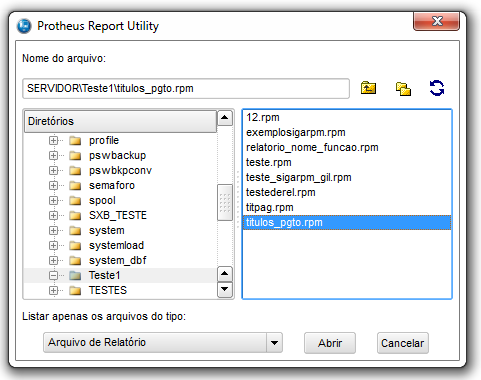Select the Teste1 open folder icon
Viewport: 481px width, 380px height.
75,276
